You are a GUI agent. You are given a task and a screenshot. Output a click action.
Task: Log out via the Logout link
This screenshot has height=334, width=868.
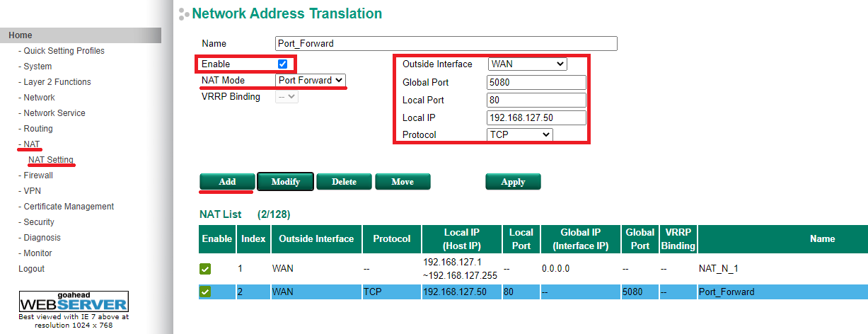point(31,269)
